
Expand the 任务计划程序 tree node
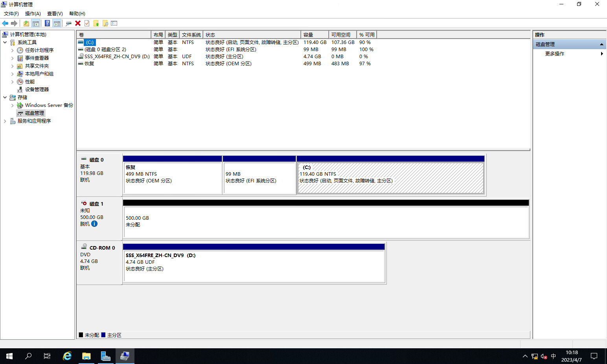[12, 50]
